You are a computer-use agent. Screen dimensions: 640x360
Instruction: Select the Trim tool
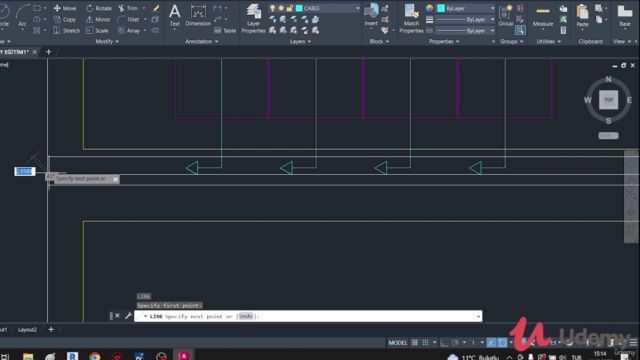coord(128,8)
